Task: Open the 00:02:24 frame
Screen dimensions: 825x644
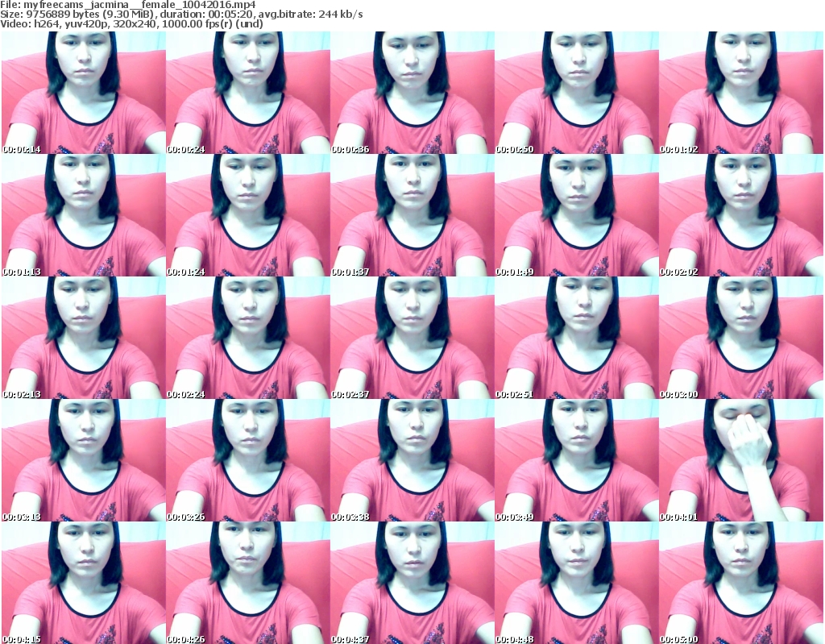Action: [x=247, y=338]
